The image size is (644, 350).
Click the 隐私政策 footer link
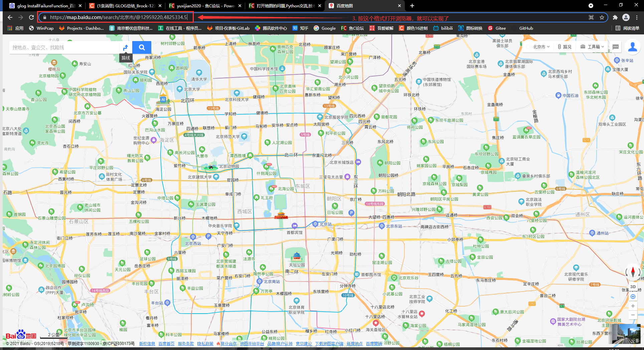[205, 343]
